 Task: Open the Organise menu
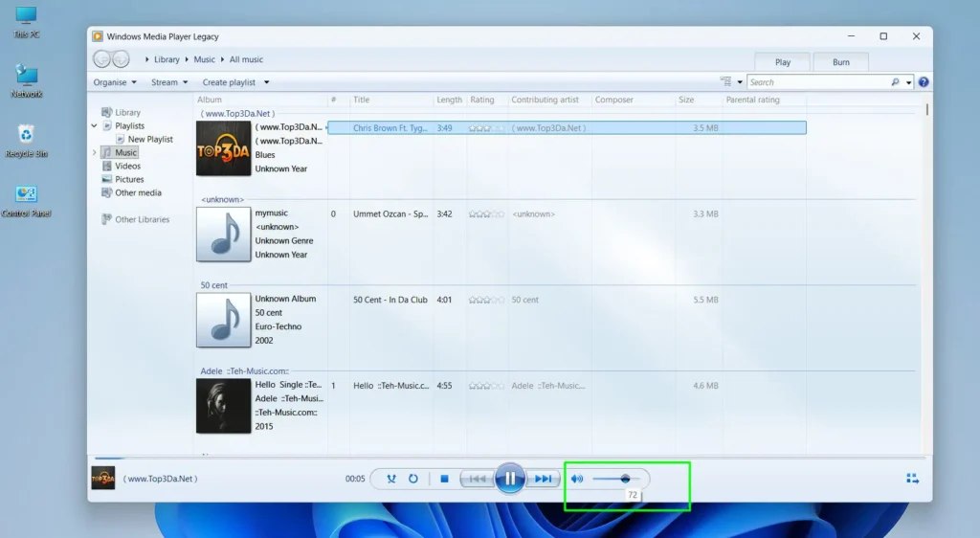coord(115,82)
